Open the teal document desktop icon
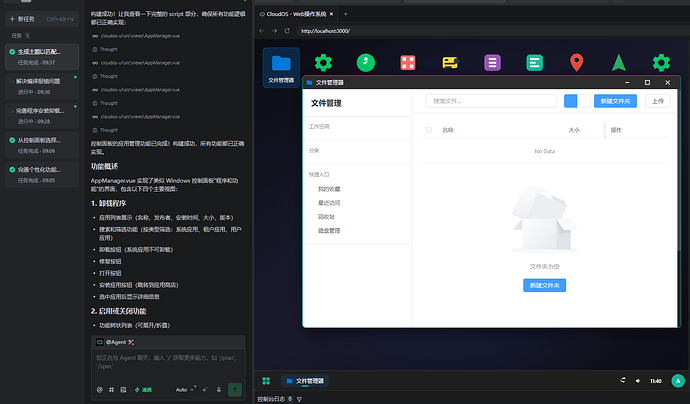The width and height of the screenshot is (690, 404). (535, 63)
